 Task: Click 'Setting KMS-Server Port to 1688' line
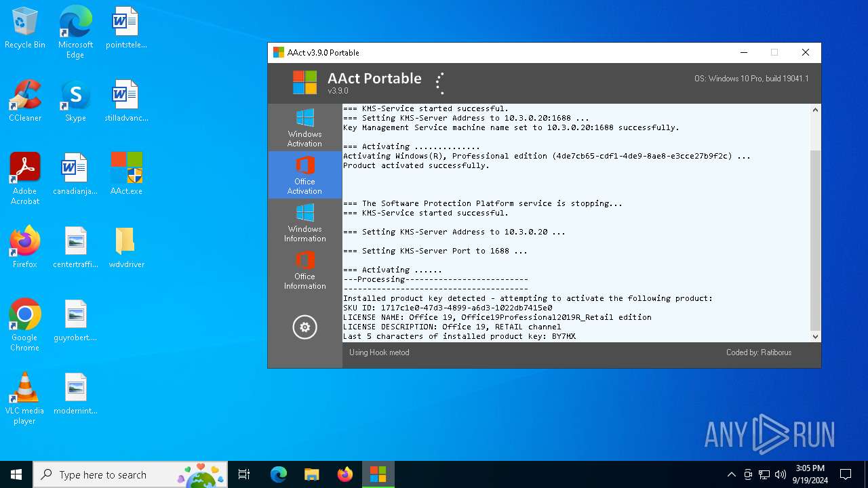pos(435,251)
